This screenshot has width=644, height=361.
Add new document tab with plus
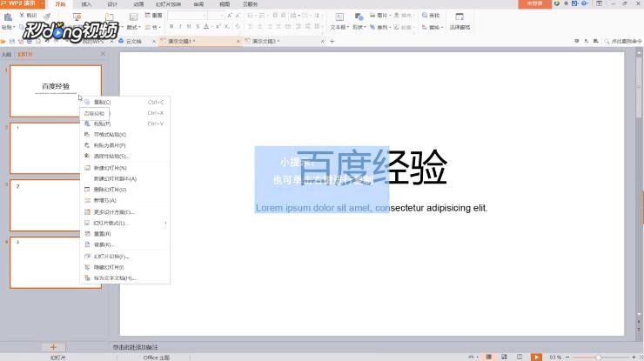(332, 42)
